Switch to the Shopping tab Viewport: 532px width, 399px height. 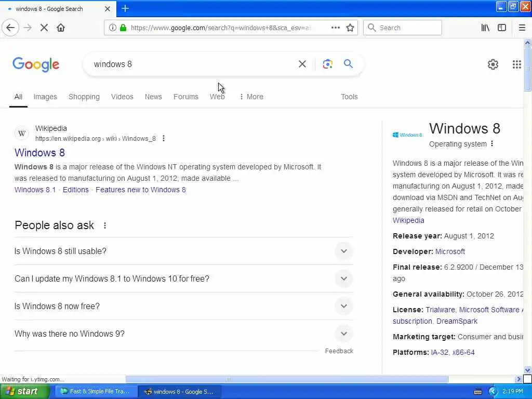(84, 97)
